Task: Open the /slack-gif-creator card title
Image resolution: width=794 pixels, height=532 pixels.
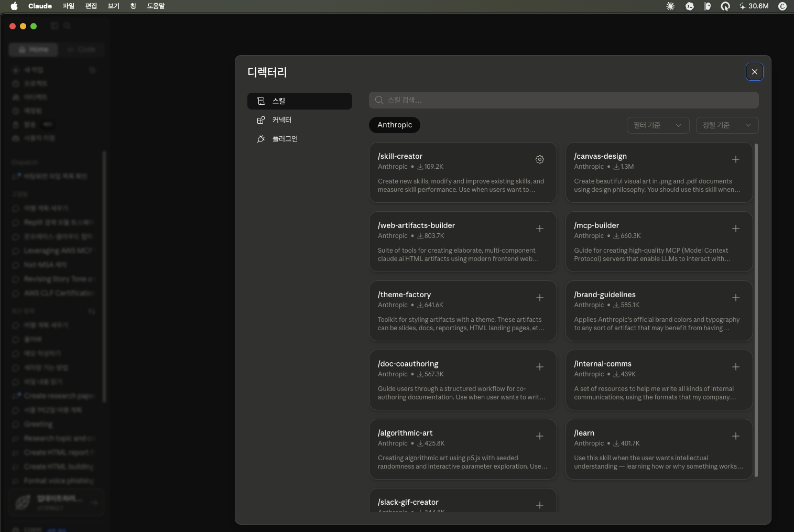Action: [408, 502]
